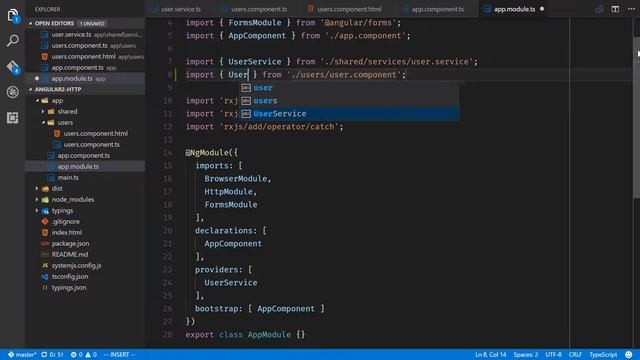640x360 pixels.
Task: Click 'HttpModule' in imports array
Action: pos(229,191)
